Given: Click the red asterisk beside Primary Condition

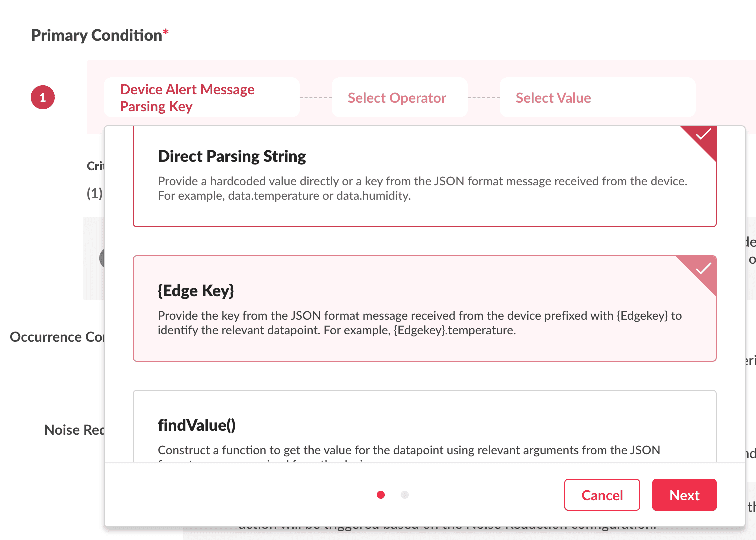Looking at the screenshot, I should pos(166,33).
